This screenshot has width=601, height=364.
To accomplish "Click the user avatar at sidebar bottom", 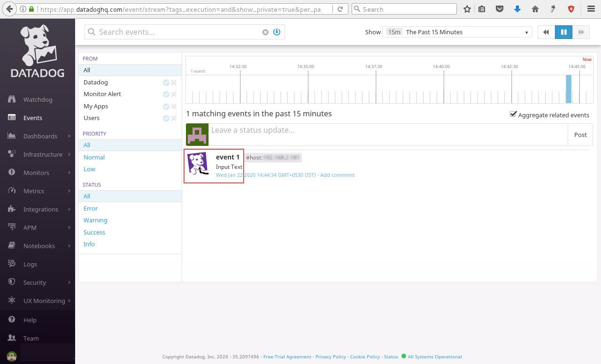I will pos(12,356).
